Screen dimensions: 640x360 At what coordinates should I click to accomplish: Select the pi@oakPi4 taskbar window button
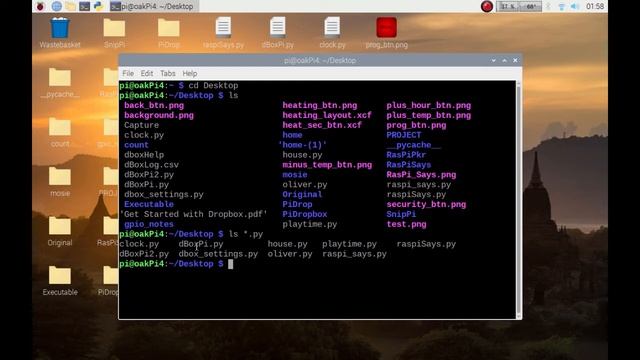tap(154, 7)
